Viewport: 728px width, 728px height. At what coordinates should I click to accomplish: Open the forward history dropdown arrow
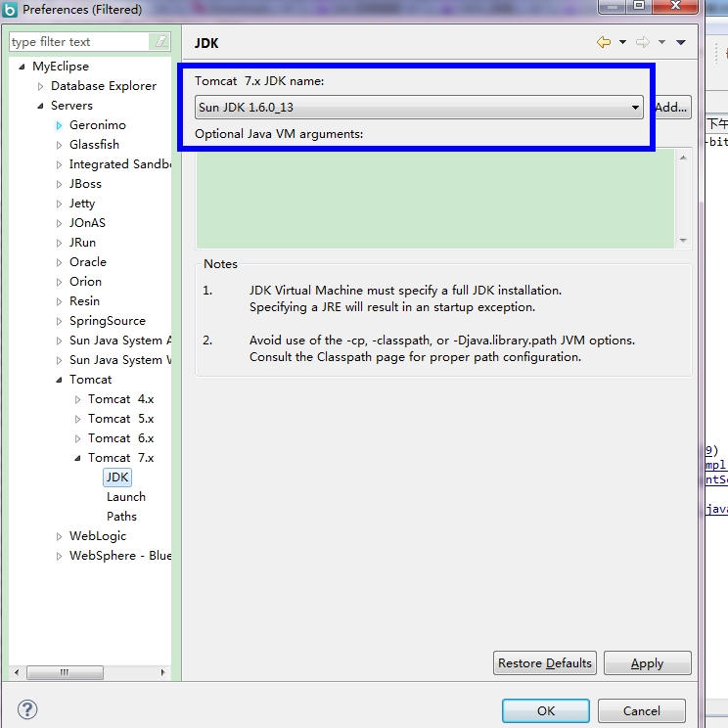click(661, 42)
